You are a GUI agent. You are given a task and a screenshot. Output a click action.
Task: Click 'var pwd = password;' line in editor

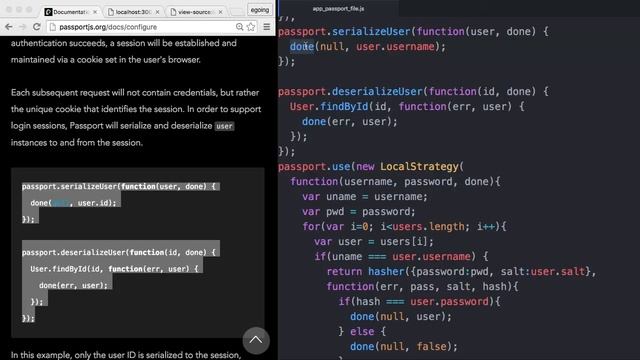359,211
